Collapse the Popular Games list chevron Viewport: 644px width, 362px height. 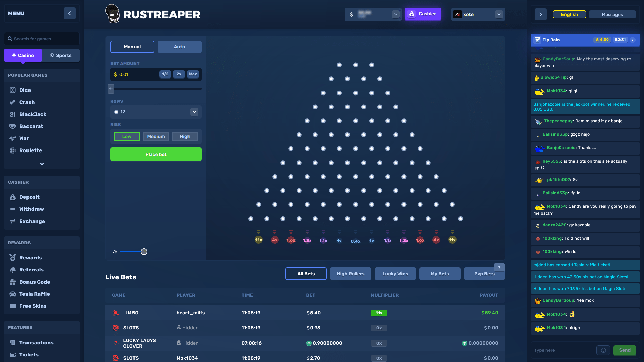(42, 164)
